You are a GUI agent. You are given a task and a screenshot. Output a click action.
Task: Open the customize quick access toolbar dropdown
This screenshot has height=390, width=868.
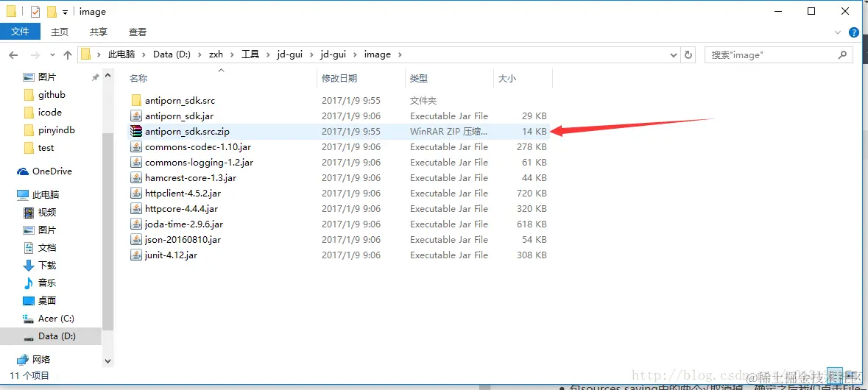click(x=66, y=13)
